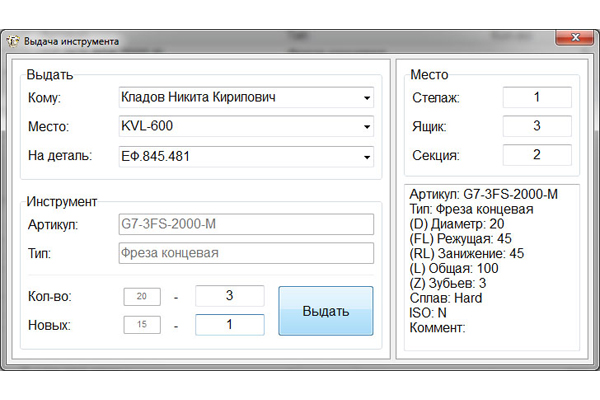The height and width of the screenshot is (400, 600).
Task: Click the info line Тип: Фреза концевая
Action: coord(471,209)
